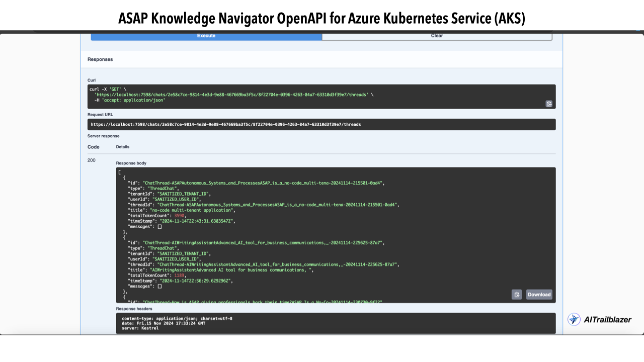Click the Response body label
The height and width of the screenshot is (362, 644).
131,163
